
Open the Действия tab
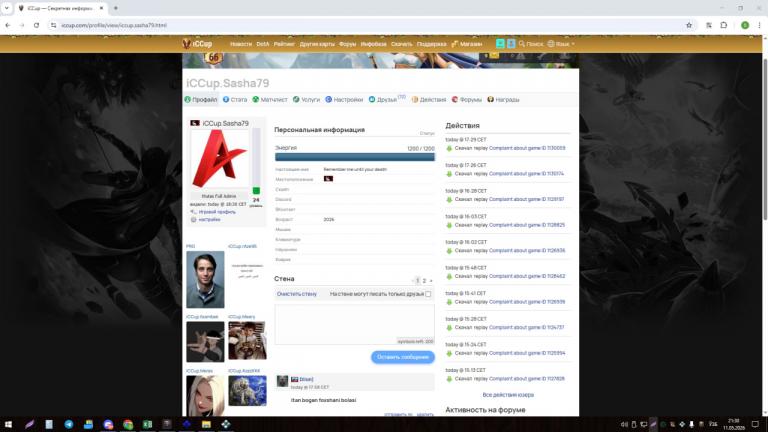[429, 99]
